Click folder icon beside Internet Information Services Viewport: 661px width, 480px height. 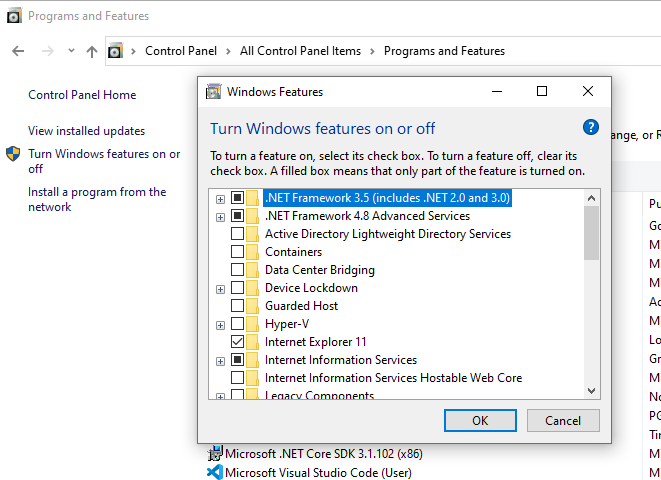click(253, 360)
